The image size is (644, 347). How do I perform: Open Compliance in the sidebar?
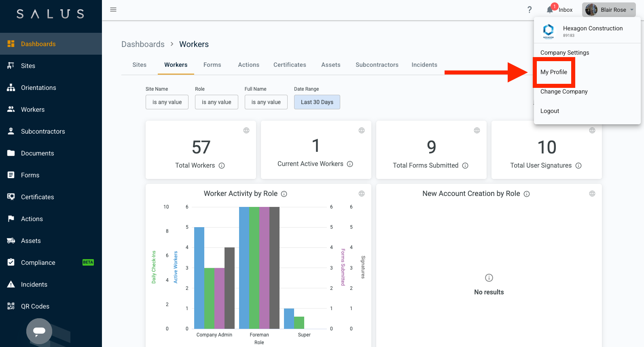click(38, 262)
